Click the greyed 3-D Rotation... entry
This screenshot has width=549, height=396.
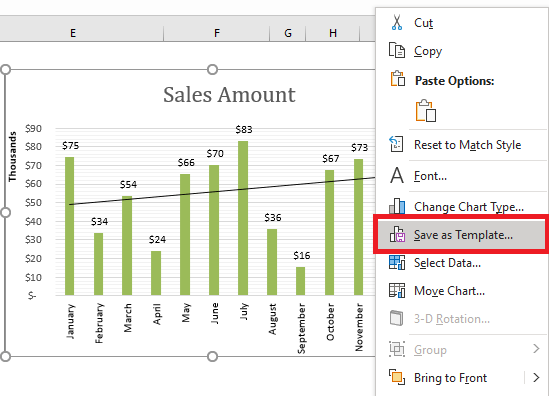click(452, 319)
